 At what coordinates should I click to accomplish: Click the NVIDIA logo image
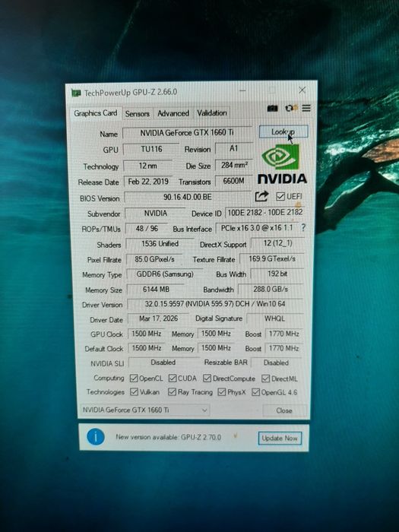point(282,164)
